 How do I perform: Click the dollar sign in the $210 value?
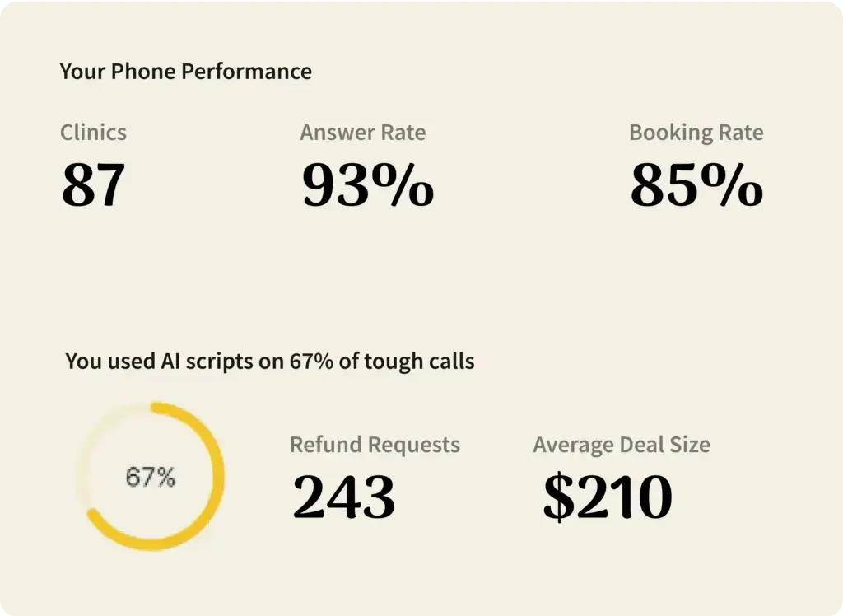[x=558, y=497]
